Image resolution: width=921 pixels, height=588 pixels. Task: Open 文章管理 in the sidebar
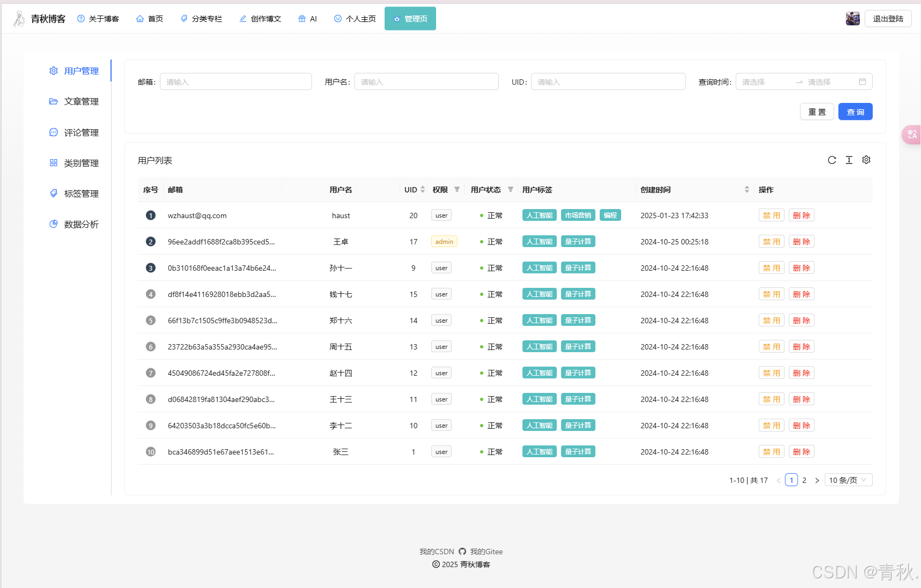(x=81, y=102)
